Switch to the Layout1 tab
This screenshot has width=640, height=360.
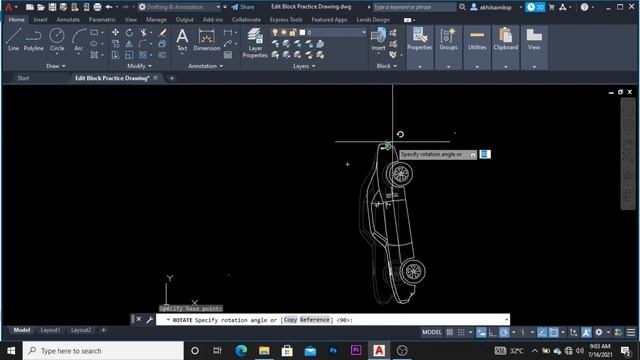(50, 330)
